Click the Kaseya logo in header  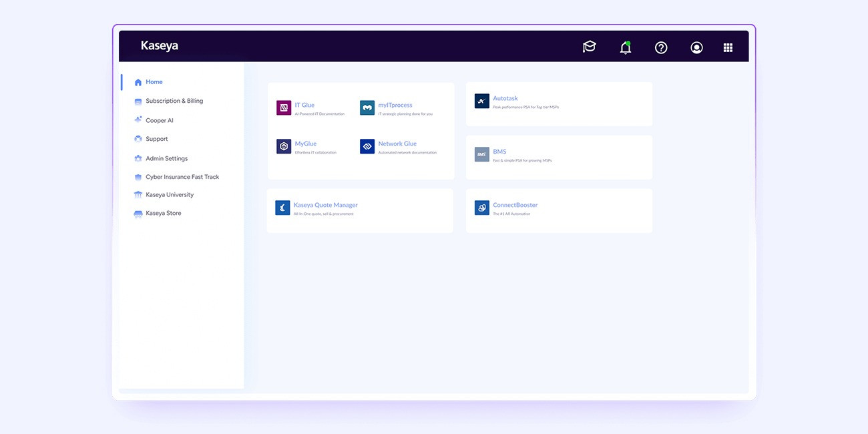pyautogui.click(x=159, y=46)
